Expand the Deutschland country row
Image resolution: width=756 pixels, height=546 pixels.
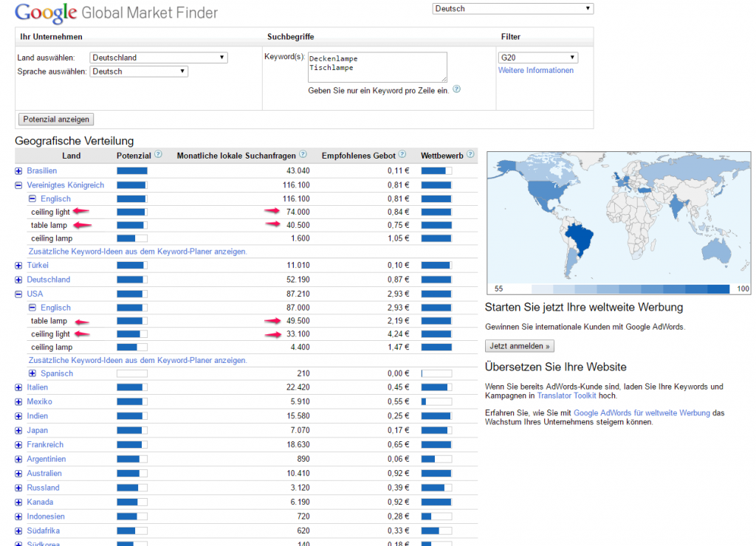(x=18, y=280)
